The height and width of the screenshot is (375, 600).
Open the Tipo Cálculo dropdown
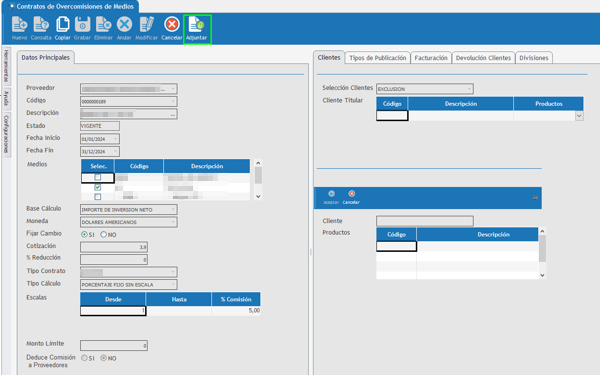coord(173,284)
